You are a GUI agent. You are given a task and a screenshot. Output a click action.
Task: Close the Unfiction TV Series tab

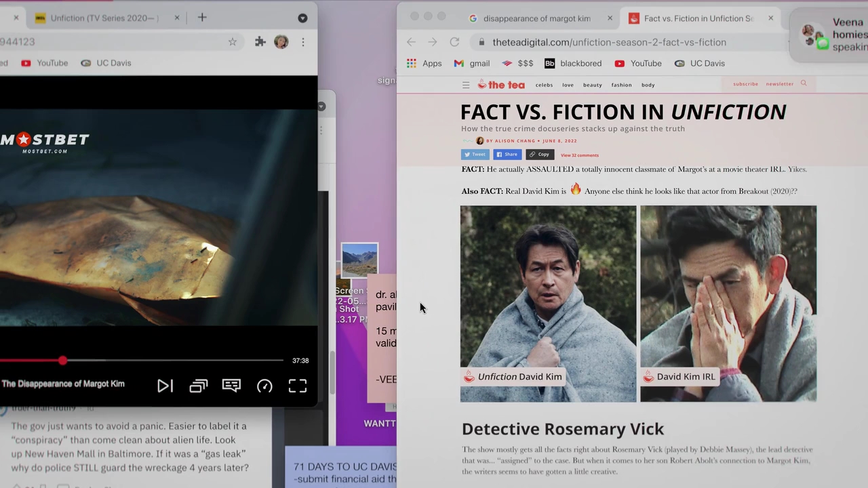pos(177,18)
